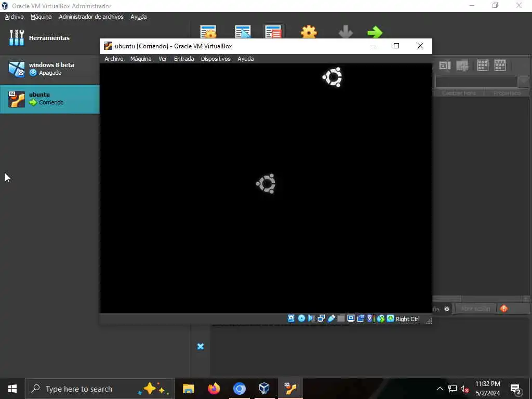Click the first grid icon in guest file panel
The height and width of the screenshot is (399, 532).
click(483, 65)
